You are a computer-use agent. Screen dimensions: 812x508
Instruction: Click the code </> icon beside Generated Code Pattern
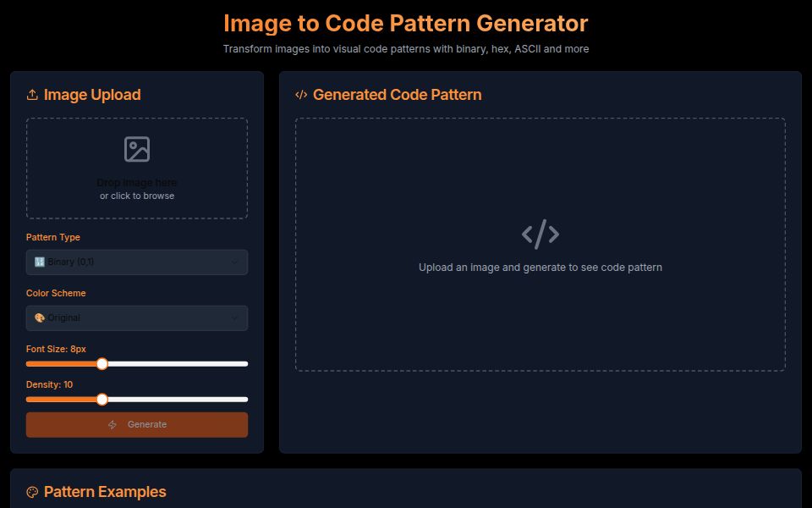point(299,95)
